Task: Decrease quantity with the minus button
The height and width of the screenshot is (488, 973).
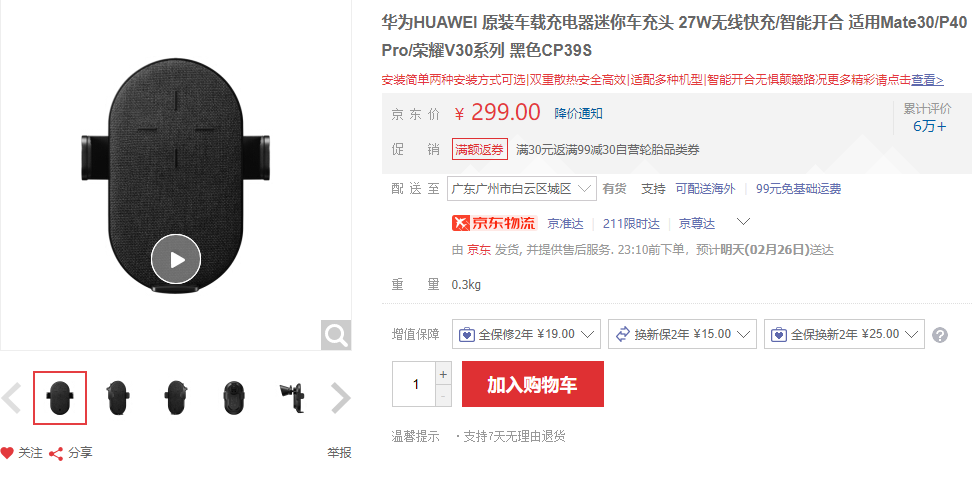Action: (443, 395)
